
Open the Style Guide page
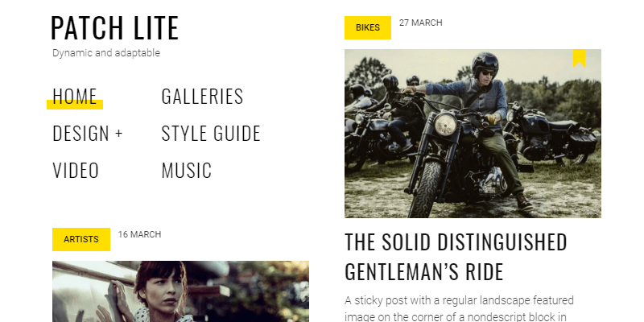coord(211,134)
